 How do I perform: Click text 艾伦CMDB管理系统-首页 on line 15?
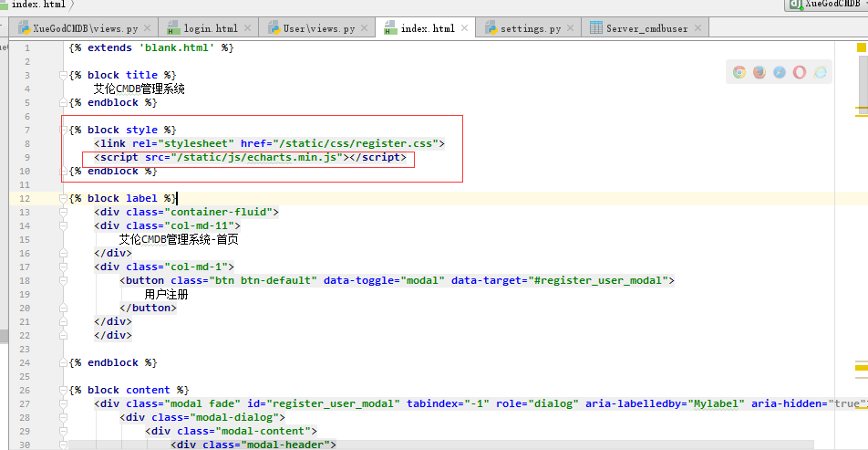179,240
